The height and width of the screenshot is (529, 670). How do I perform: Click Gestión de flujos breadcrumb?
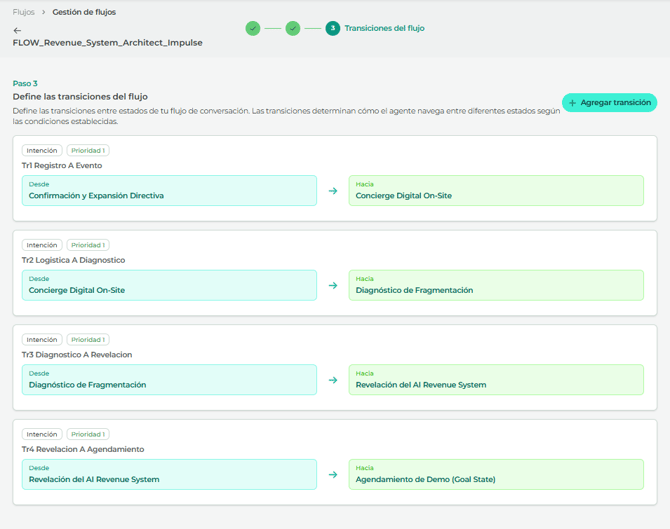tap(84, 12)
